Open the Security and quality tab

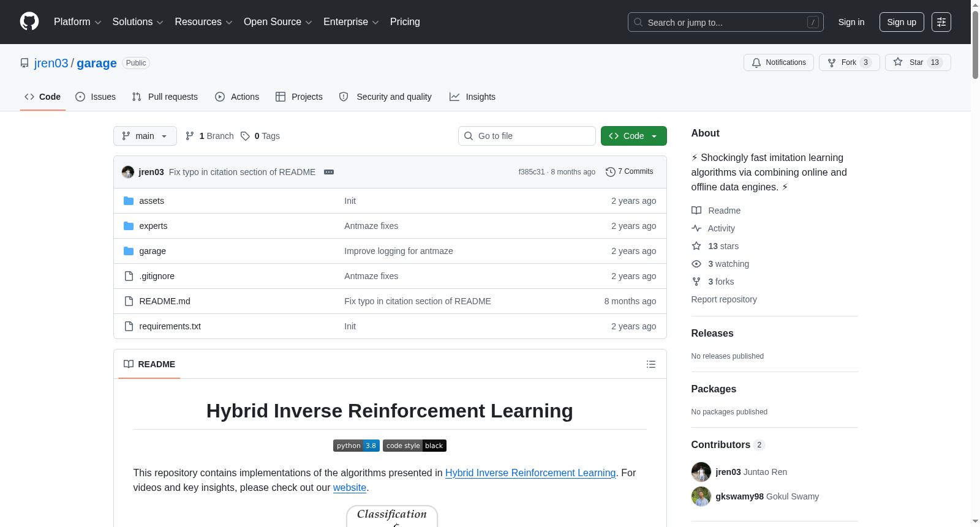(385, 97)
